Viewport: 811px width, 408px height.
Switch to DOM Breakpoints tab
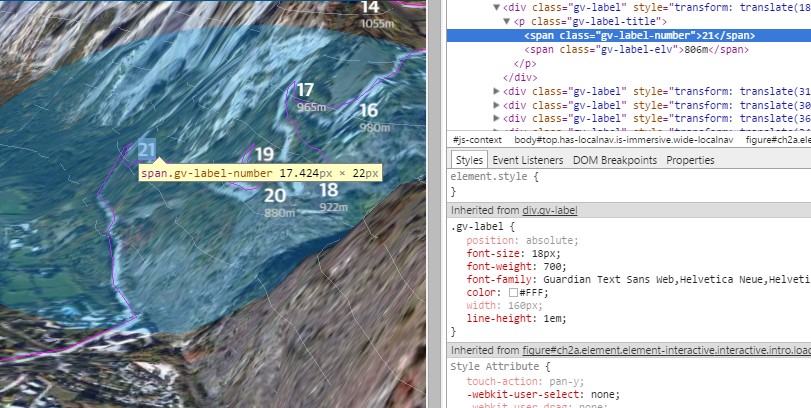614,160
